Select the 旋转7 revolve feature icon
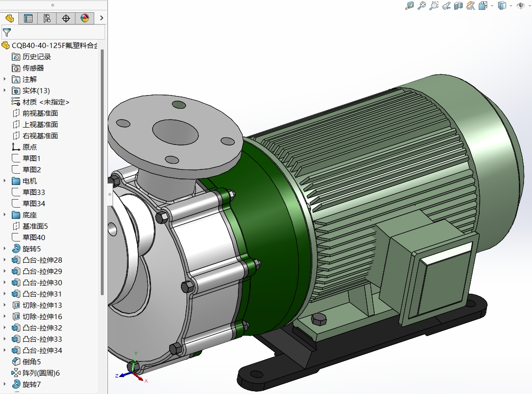The width and height of the screenshot is (532, 394). click(x=16, y=384)
